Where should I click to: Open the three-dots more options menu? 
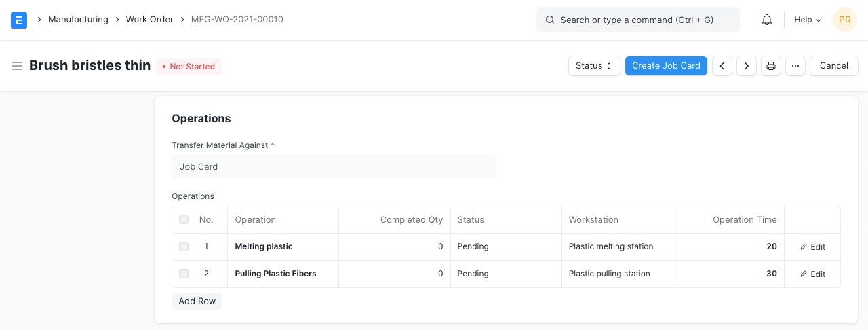[x=795, y=66]
